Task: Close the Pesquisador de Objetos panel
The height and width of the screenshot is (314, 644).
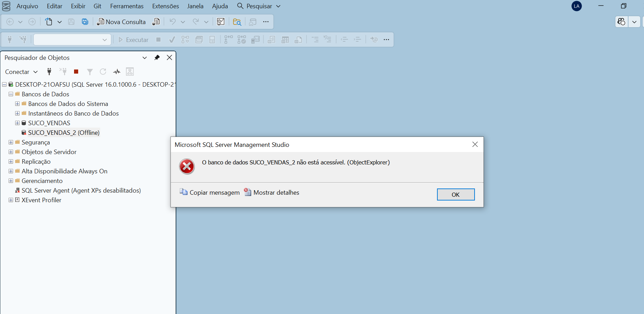Action: pos(169,57)
